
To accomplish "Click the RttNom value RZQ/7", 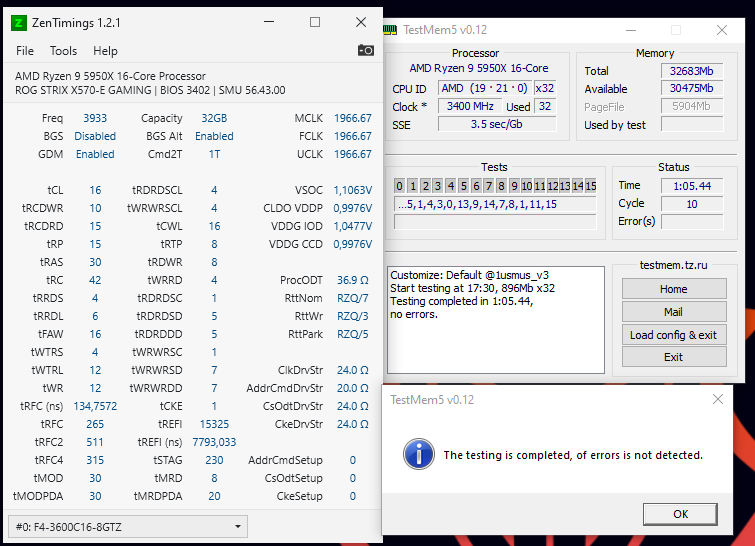I will tap(352, 298).
